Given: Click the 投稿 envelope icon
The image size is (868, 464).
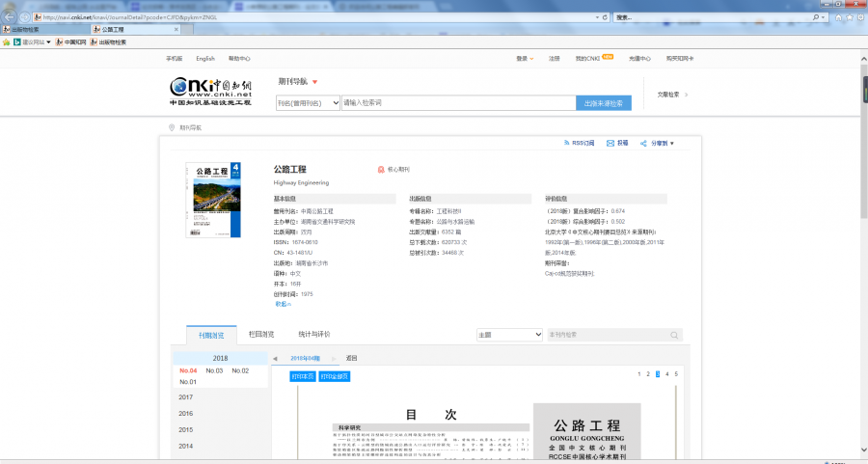Looking at the screenshot, I should pyautogui.click(x=610, y=143).
